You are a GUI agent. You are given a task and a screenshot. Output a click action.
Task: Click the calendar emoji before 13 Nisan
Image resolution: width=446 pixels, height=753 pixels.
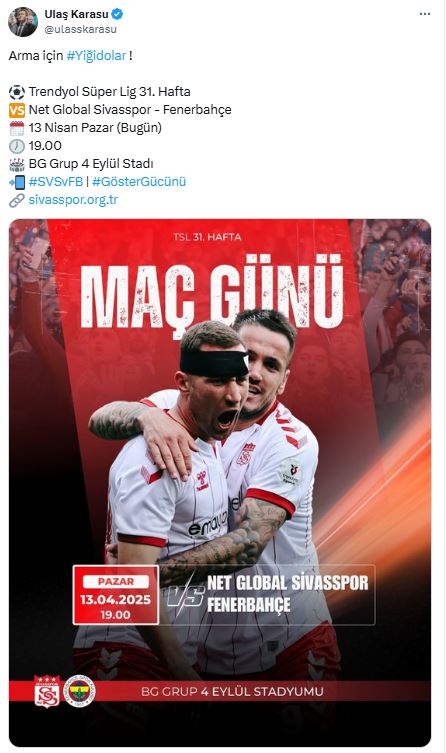point(17,128)
